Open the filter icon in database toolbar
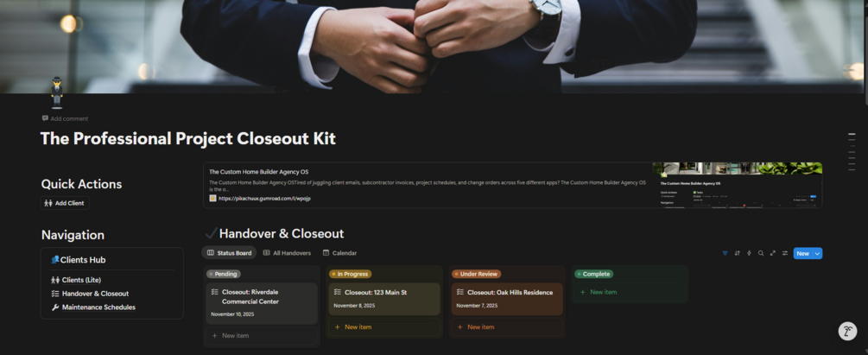 click(x=725, y=253)
